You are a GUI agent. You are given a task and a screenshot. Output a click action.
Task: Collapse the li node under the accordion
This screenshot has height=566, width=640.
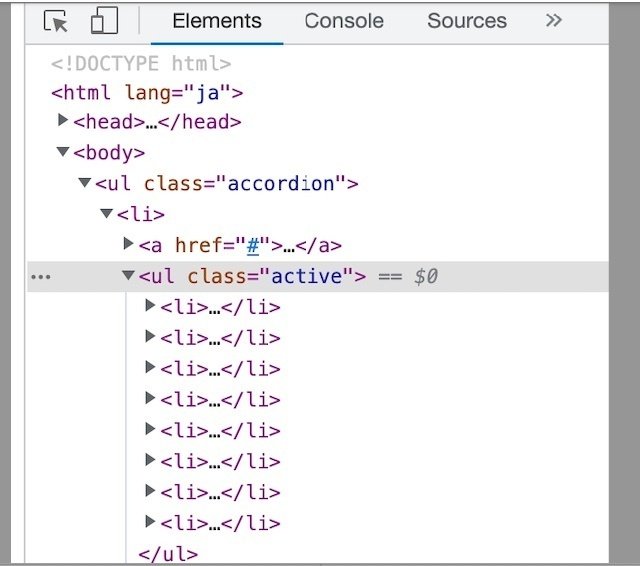coord(106,213)
